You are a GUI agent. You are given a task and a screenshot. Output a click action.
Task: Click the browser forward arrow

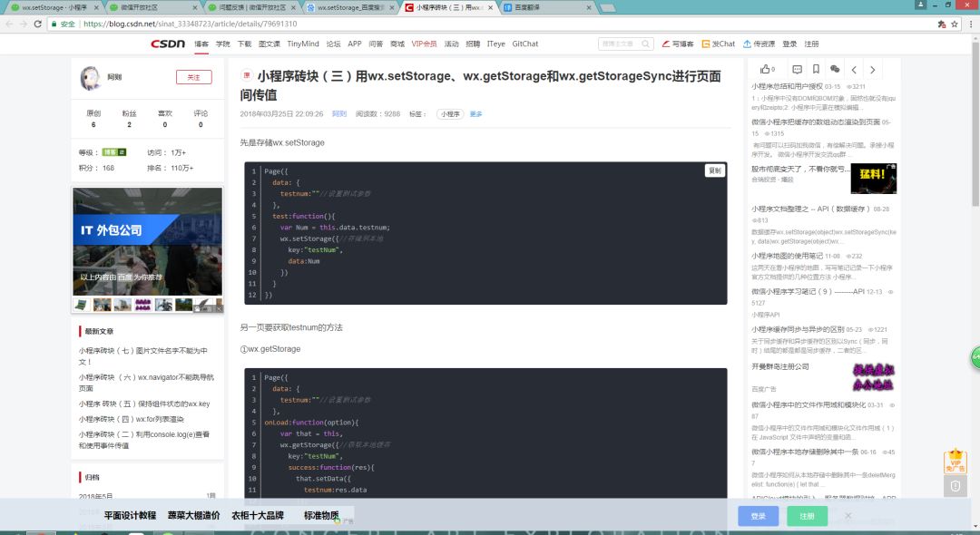[x=23, y=24]
